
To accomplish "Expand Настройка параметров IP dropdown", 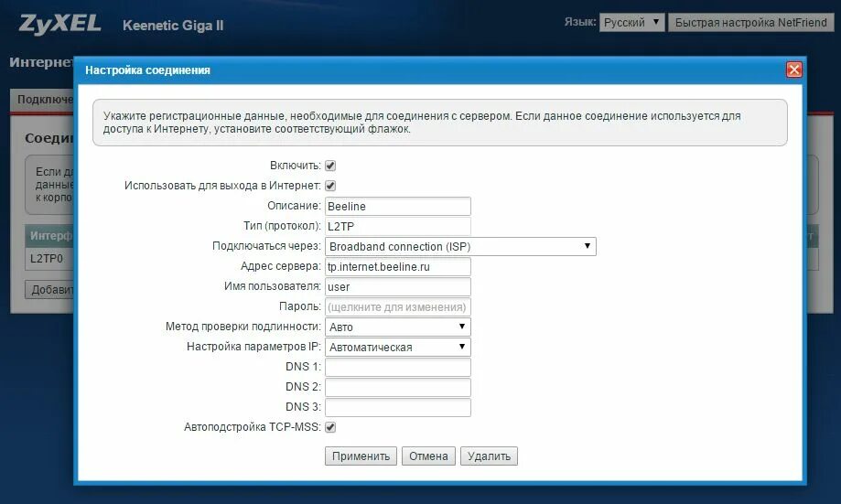I will point(397,348).
